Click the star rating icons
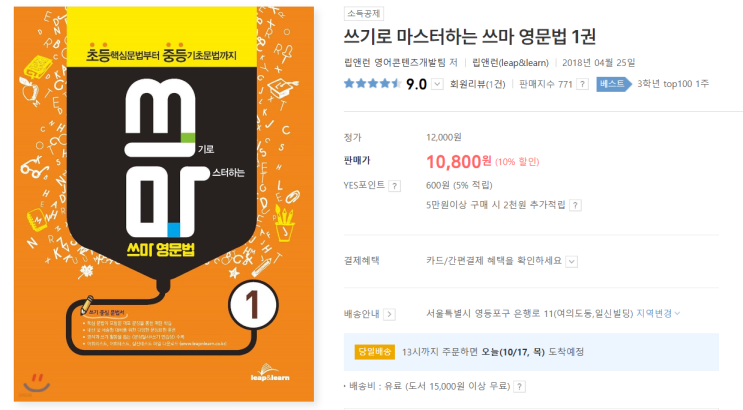Image resolution: width=743 pixels, height=410 pixels. pos(372,84)
